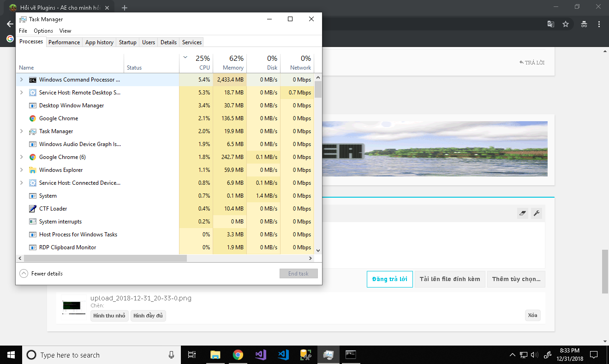Open the Startup tab
This screenshot has height=364, width=609.
pyautogui.click(x=128, y=42)
